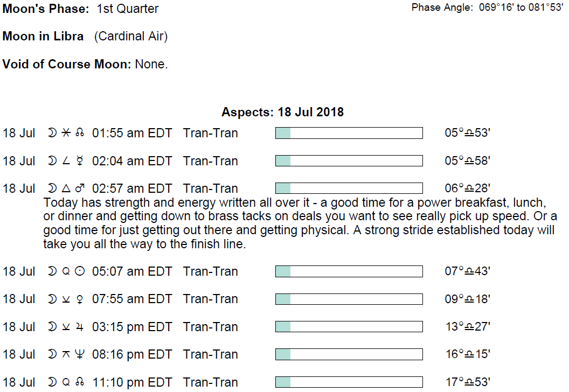Click the quincunx symbol in the 08:16 pm row

(x=66, y=354)
